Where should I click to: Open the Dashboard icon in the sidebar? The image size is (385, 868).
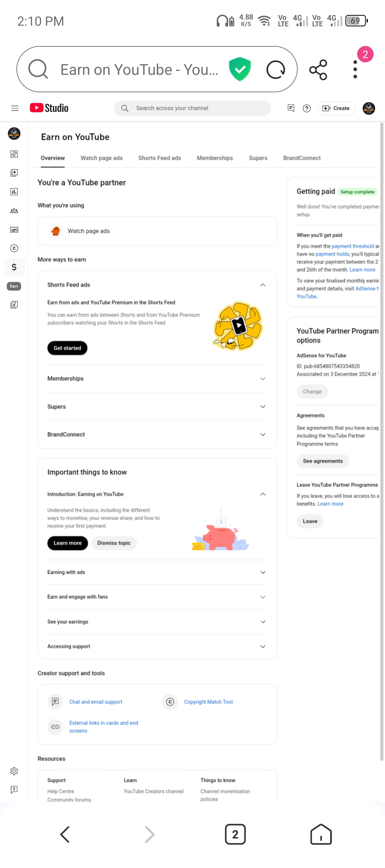point(14,154)
